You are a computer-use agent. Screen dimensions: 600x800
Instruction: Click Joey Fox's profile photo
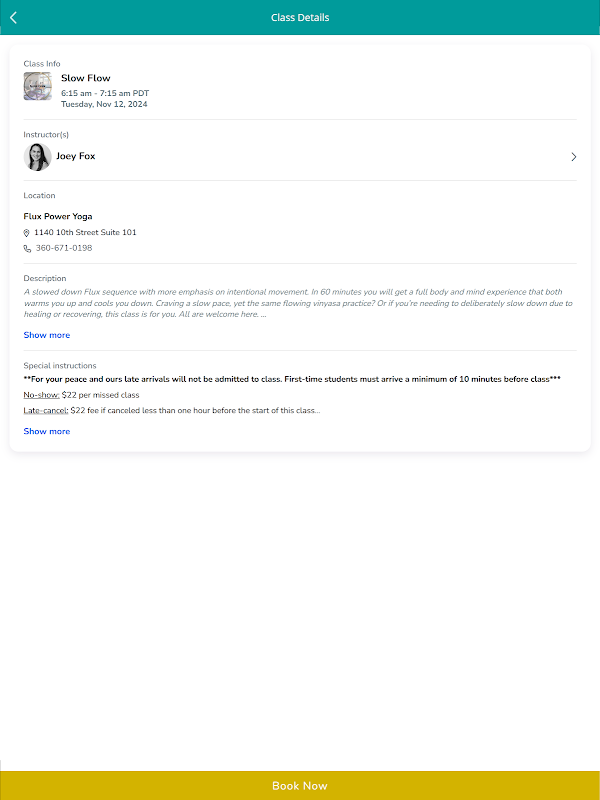(38, 157)
